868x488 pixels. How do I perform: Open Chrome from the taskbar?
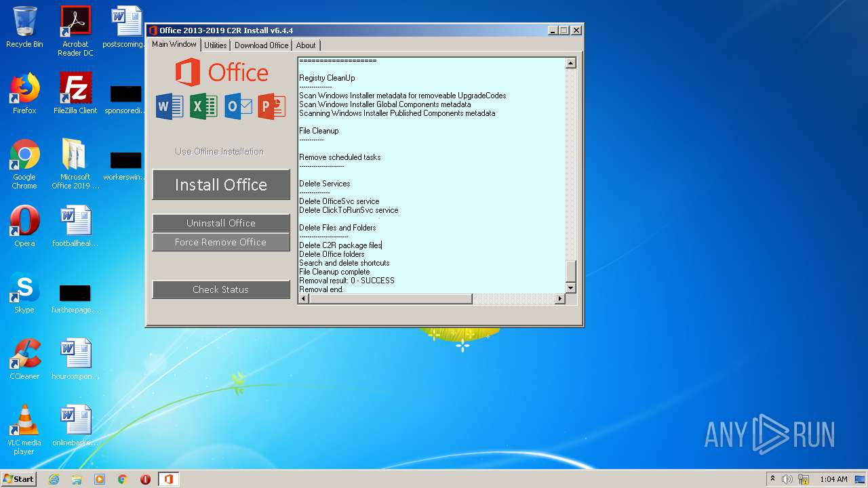coord(123,479)
